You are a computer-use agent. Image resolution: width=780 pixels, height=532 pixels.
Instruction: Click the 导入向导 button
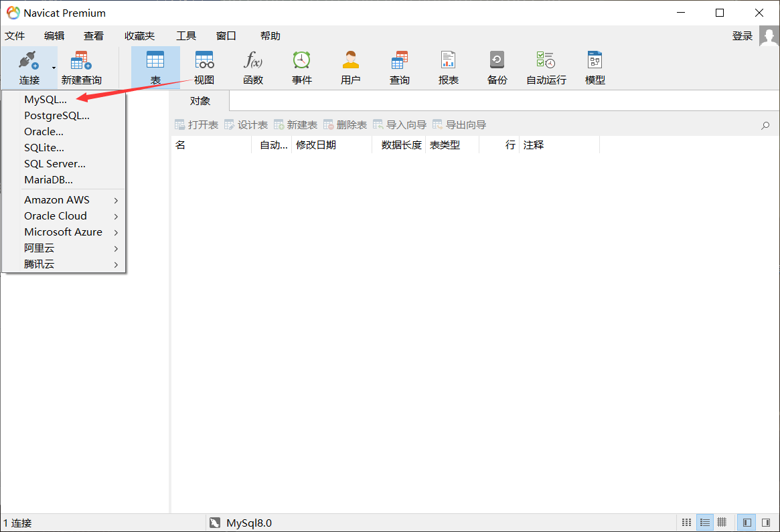point(400,124)
